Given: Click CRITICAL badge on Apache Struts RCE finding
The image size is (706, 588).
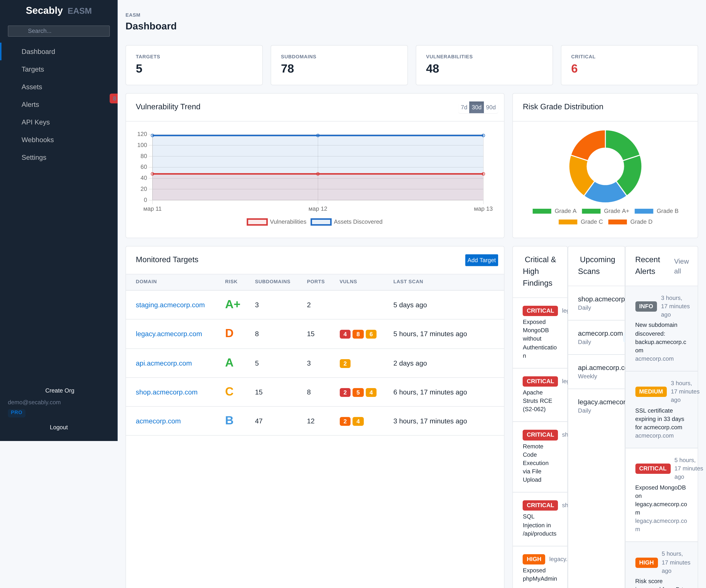Looking at the screenshot, I should click(540, 381).
